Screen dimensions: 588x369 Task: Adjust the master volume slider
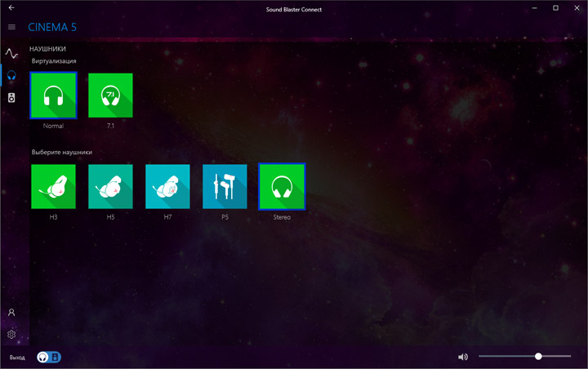524,356
